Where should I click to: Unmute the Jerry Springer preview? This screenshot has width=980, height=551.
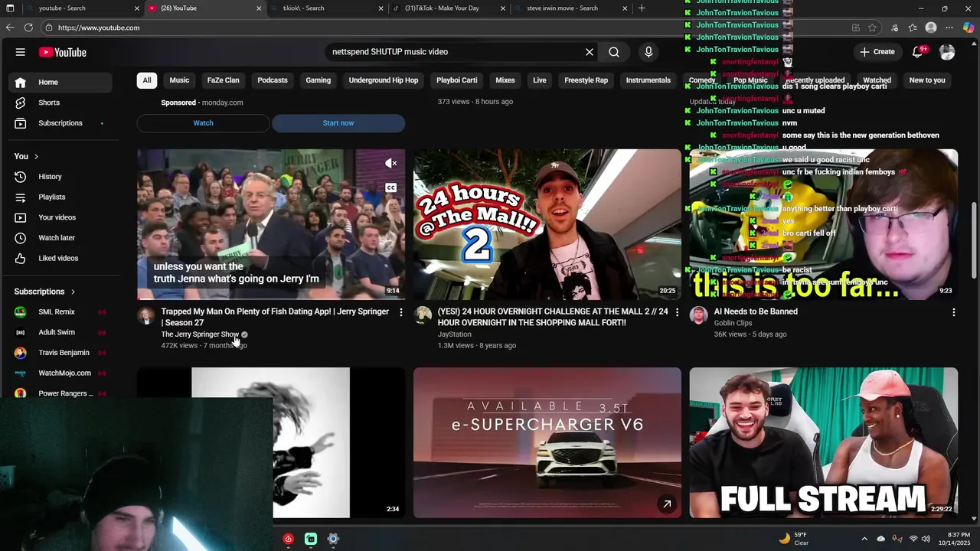pyautogui.click(x=391, y=163)
